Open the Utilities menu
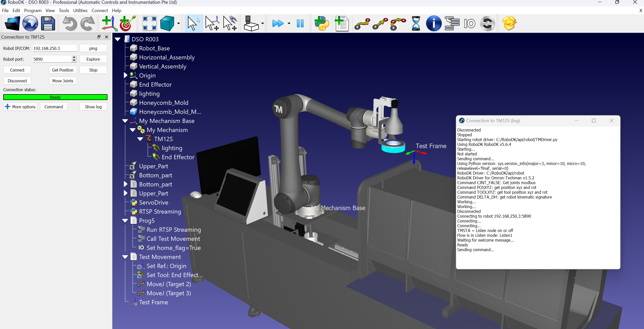This screenshot has width=644, height=329. point(80,10)
